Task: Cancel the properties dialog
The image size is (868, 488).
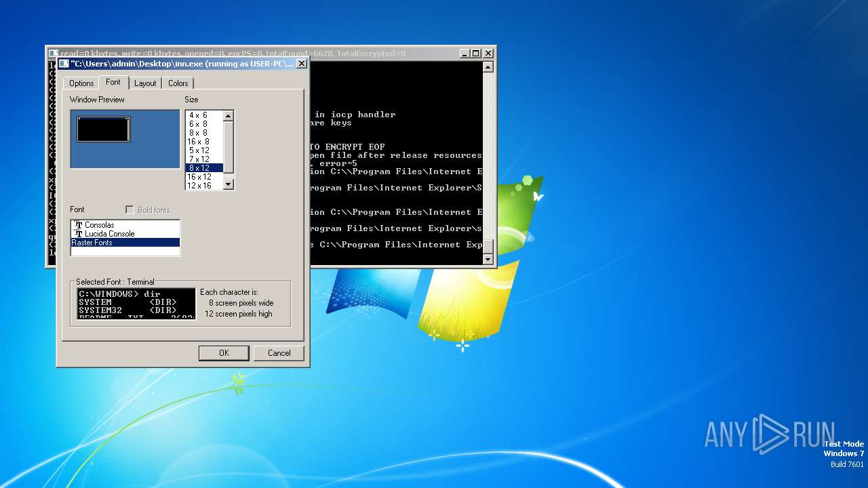Action: (279, 353)
